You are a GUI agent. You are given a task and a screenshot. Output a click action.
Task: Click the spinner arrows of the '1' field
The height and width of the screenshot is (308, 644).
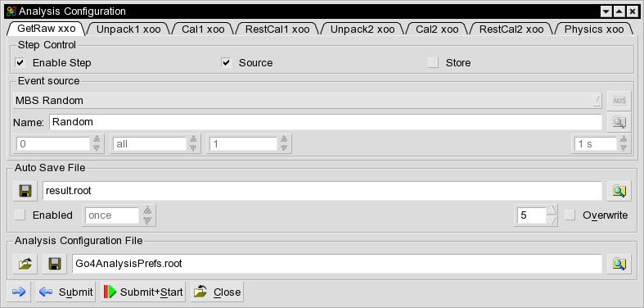point(284,143)
